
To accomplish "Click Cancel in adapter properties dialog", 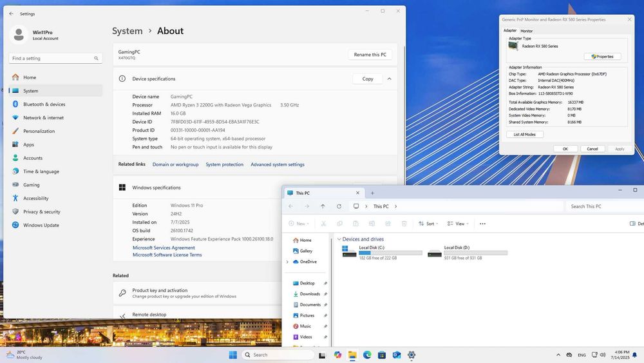I will coord(592,149).
